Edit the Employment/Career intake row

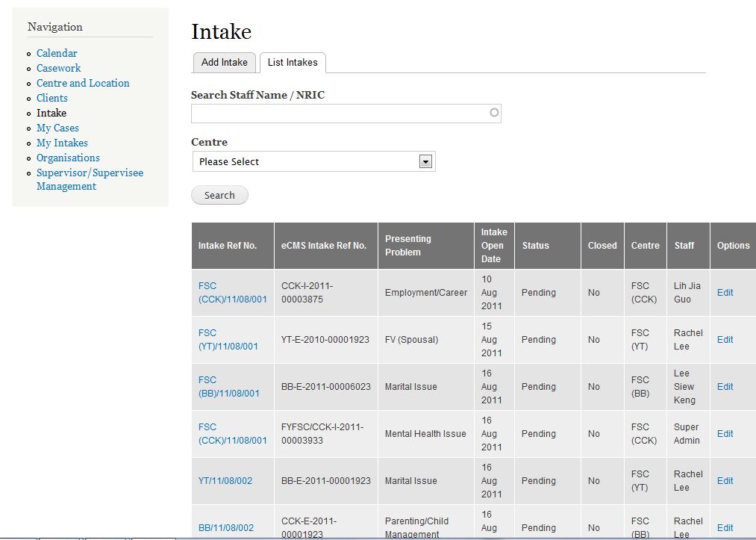[x=725, y=293]
